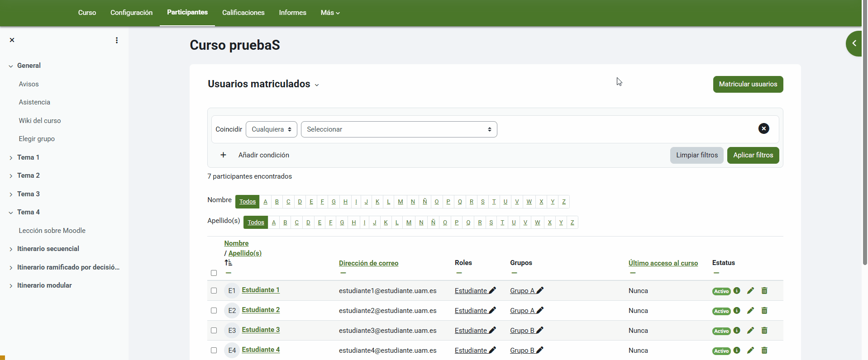Switch to the Calificaciones tab
Image resolution: width=868 pixels, height=360 pixels.
(x=243, y=13)
